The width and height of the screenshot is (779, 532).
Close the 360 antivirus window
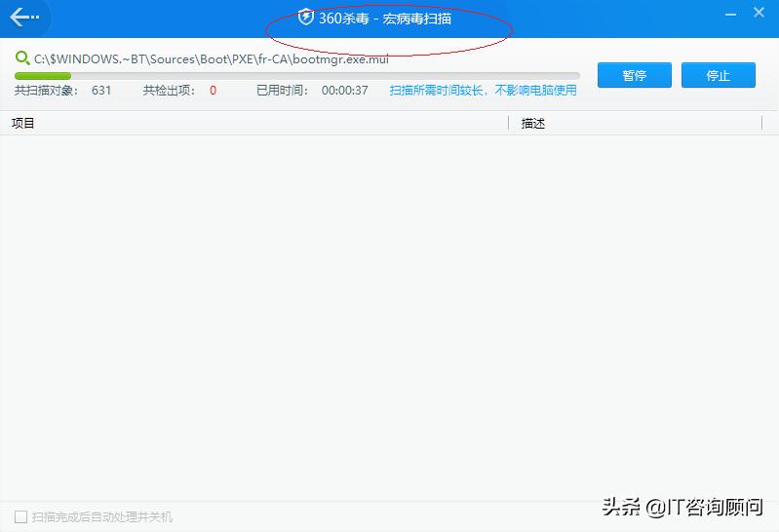click(759, 13)
